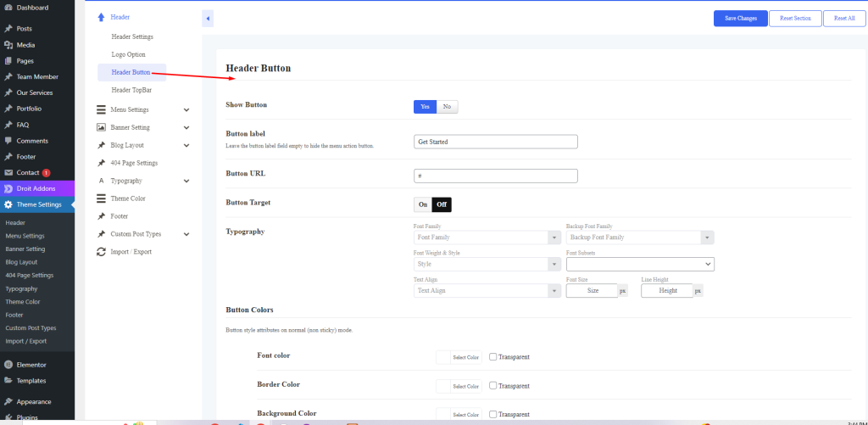Click the Reset Section button
This screenshot has width=868, height=425.
point(795,18)
